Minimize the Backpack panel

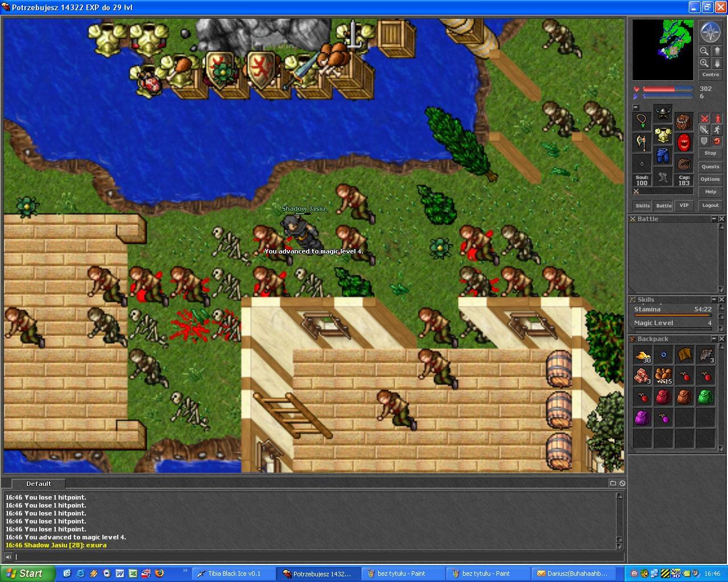pyautogui.click(x=714, y=339)
